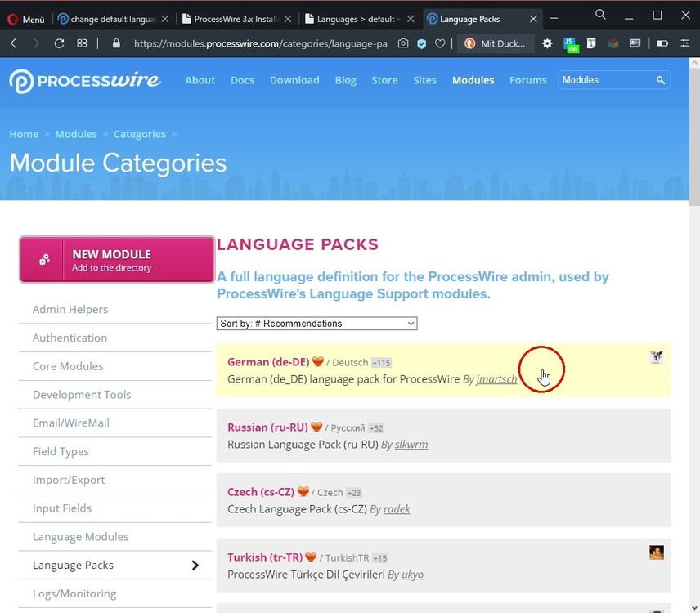Click the browser reload icon
The width and height of the screenshot is (700, 613).
click(x=59, y=43)
